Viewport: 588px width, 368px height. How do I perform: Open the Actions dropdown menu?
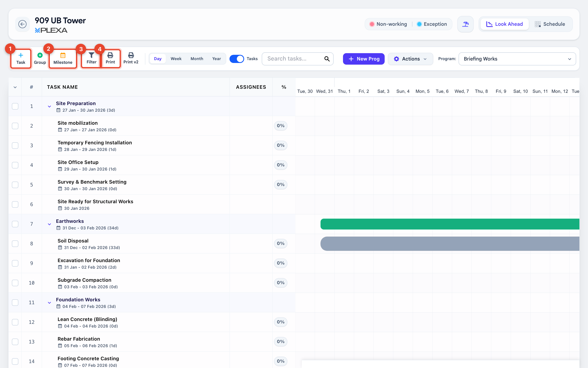[x=410, y=59]
